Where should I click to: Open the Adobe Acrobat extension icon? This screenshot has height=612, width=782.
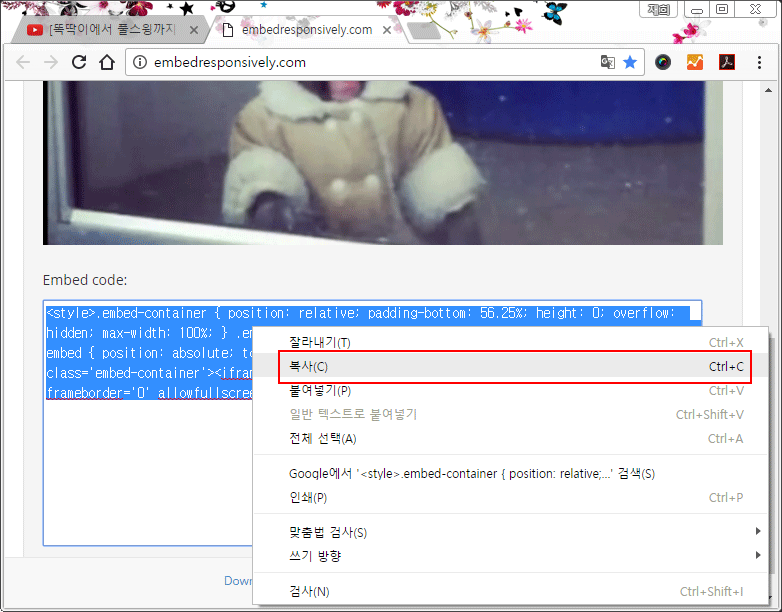[x=727, y=62]
